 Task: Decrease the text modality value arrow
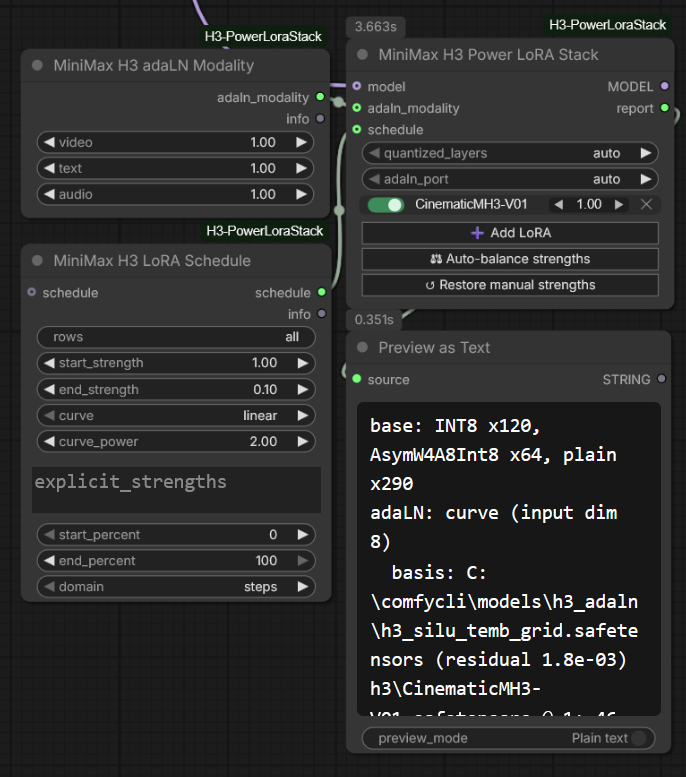click(49, 168)
